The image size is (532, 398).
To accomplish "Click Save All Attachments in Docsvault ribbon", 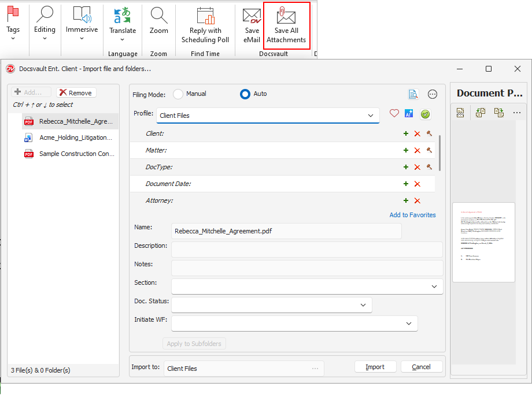I will pos(286,26).
